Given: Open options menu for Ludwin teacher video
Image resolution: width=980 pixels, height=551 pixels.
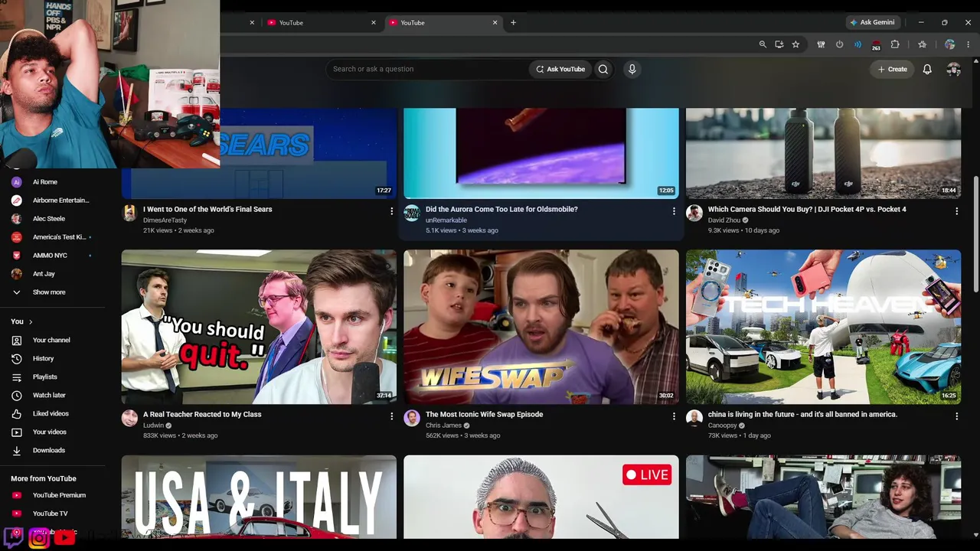Looking at the screenshot, I should coord(391,416).
